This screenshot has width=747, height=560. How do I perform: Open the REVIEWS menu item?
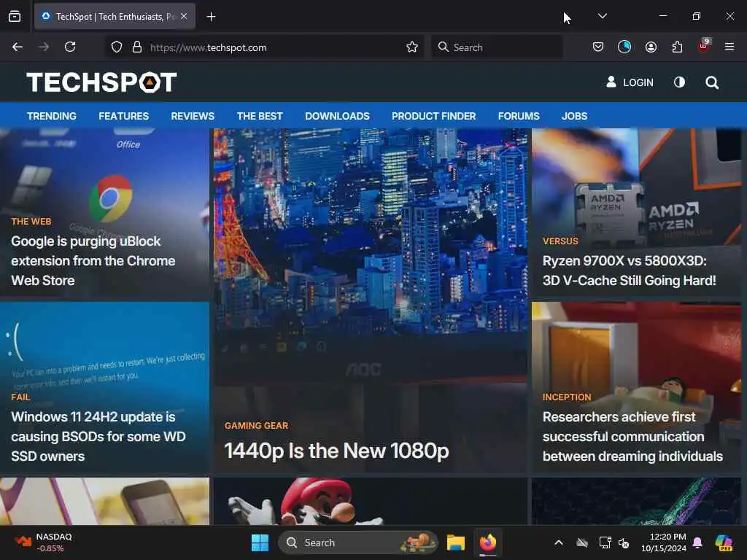pyautogui.click(x=193, y=116)
